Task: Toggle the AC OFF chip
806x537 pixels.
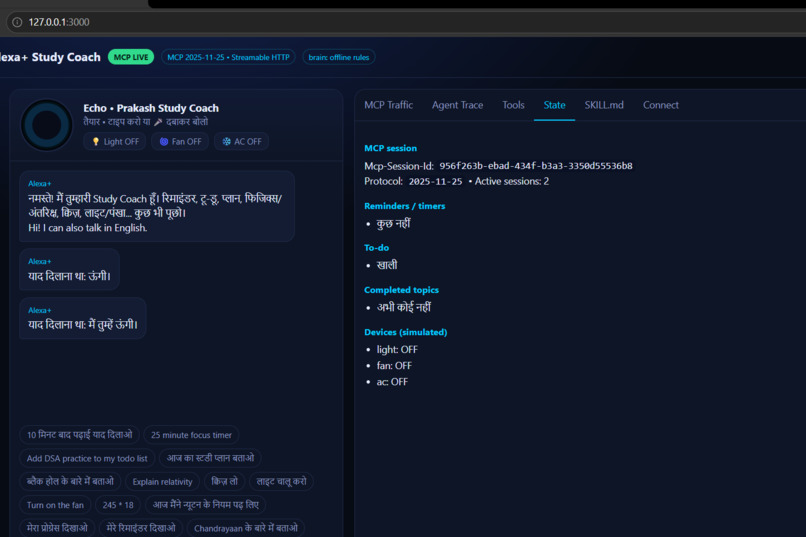Action: click(x=242, y=141)
